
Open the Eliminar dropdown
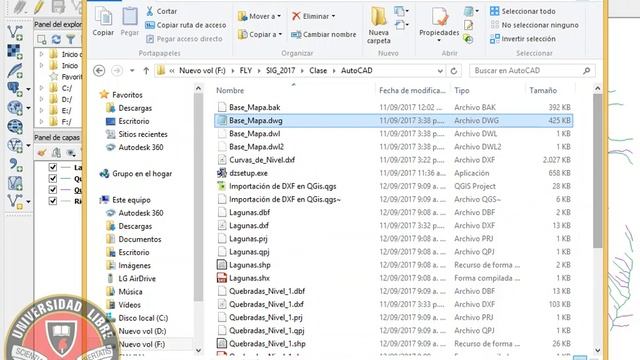pyautogui.click(x=313, y=16)
